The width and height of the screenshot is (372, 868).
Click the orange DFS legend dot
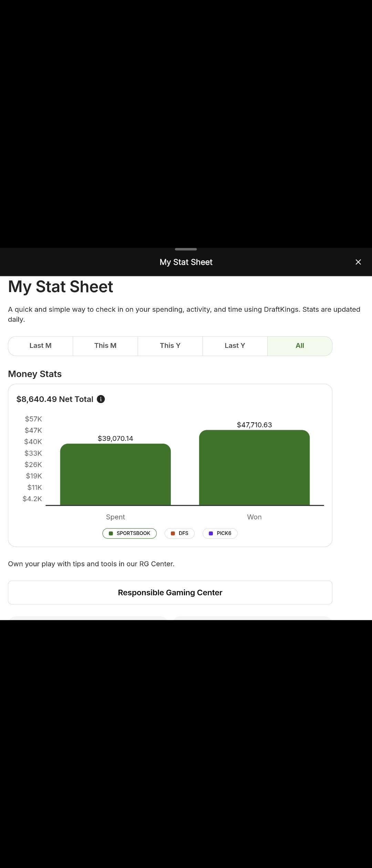[173, 534]
